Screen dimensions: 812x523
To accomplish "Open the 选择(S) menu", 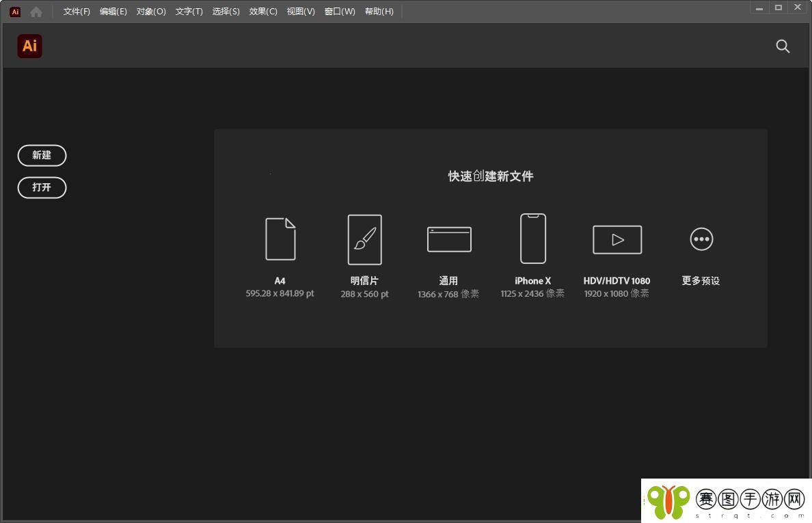I will (226, 12).
